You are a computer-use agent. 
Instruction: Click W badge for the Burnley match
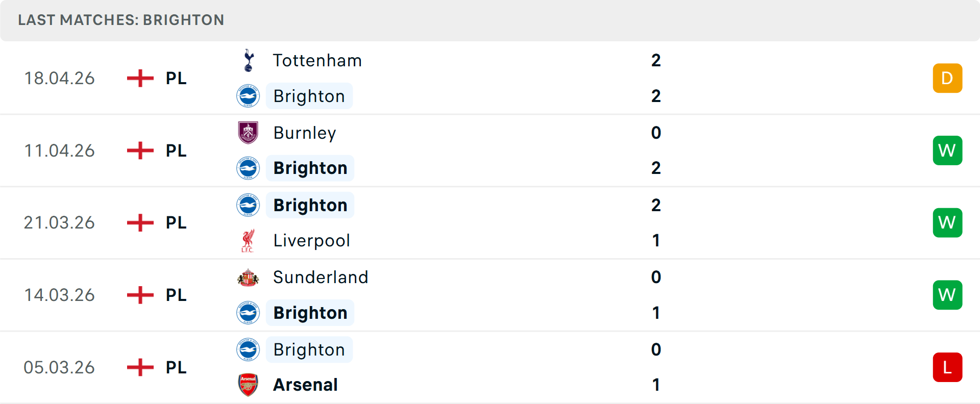[947, 150]
